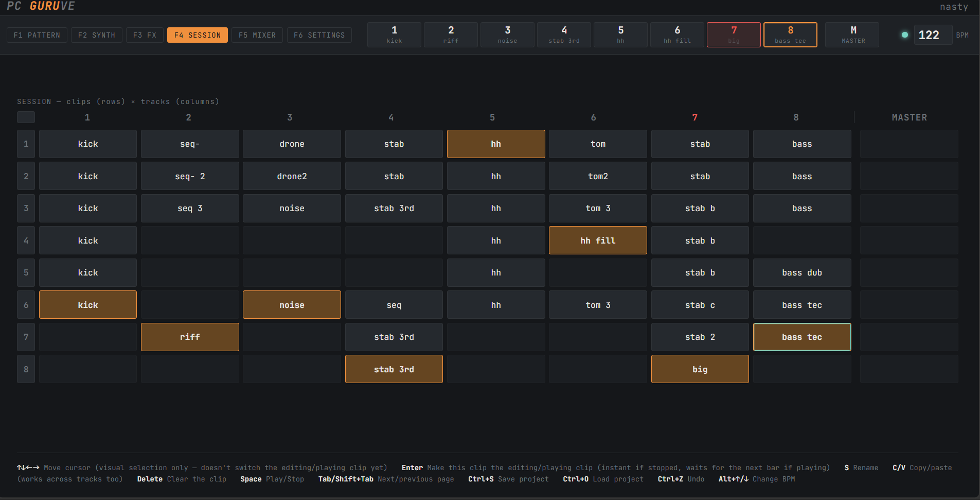Launch scene row 8 number button
Image resolution: width=980 pixels, height=500 pixels.
26,369
